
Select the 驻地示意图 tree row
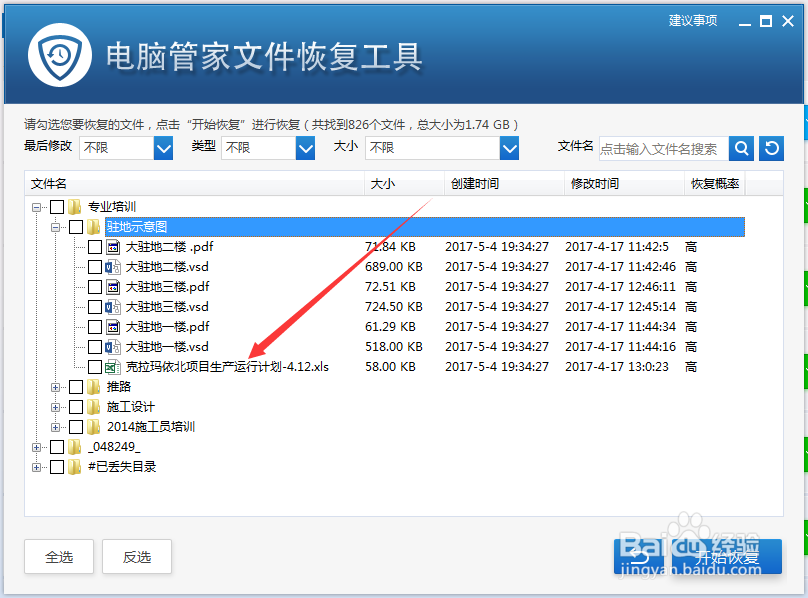pos(425,227)
